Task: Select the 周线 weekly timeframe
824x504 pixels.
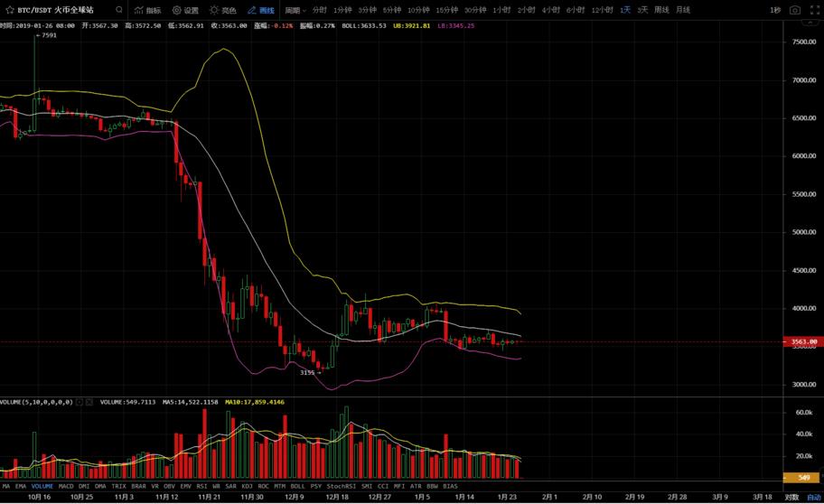Action: coord(661,10)
